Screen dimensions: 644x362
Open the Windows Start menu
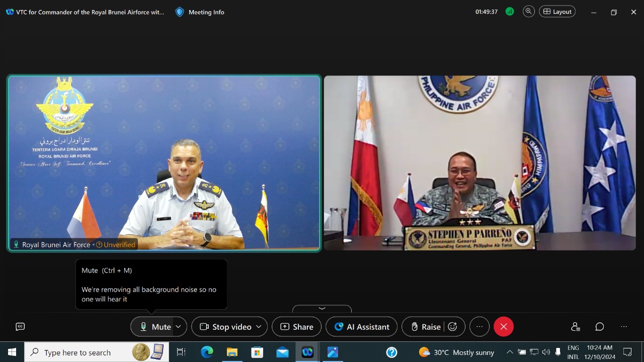pos(12,352)
